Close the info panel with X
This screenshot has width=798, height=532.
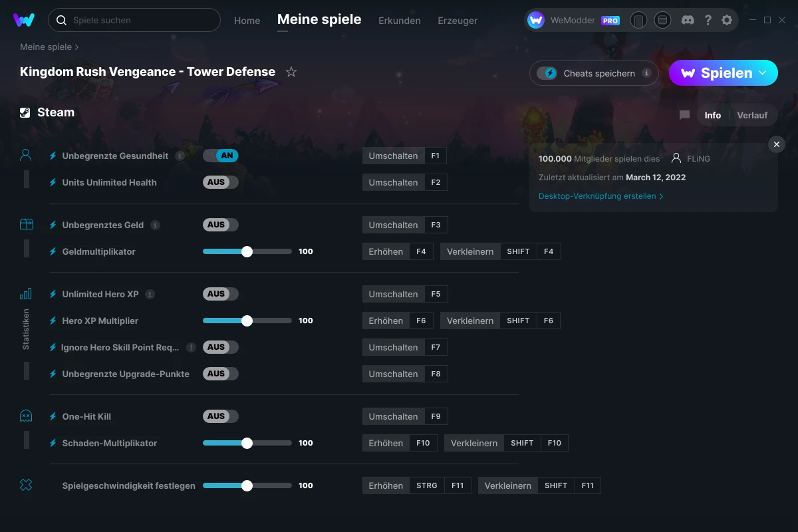point(776,144)
